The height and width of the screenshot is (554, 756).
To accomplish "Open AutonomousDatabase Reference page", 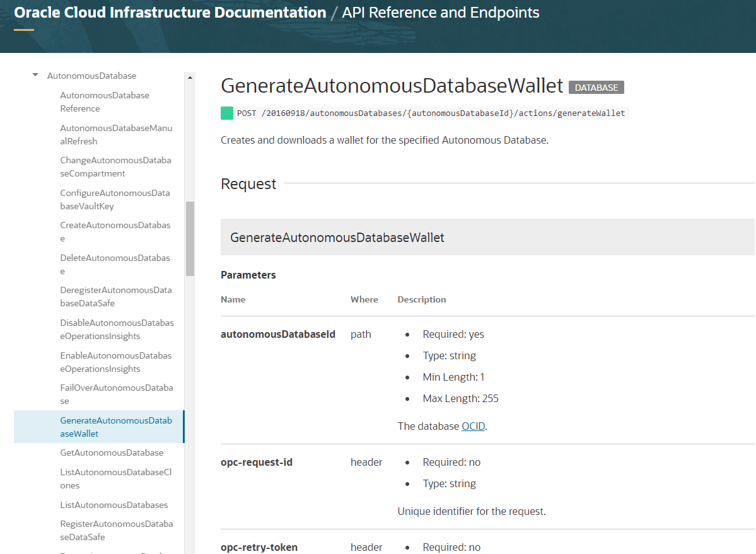I will (105, 101).
